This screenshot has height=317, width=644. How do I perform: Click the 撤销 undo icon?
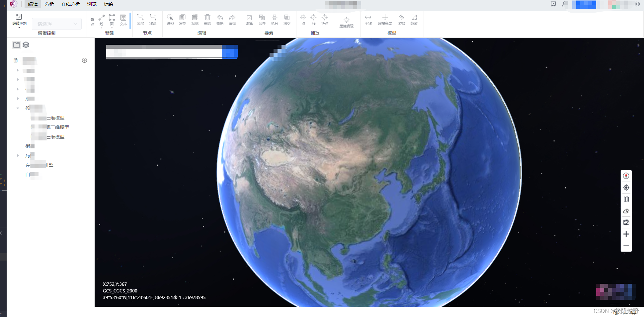(x=220, y=20)
